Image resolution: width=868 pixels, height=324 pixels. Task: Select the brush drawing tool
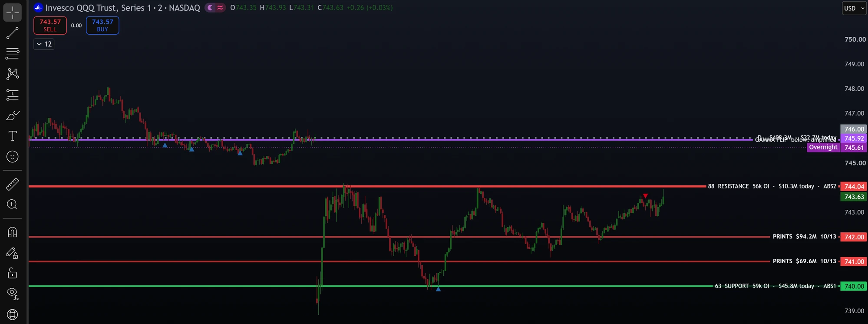(x=12, y=116)
